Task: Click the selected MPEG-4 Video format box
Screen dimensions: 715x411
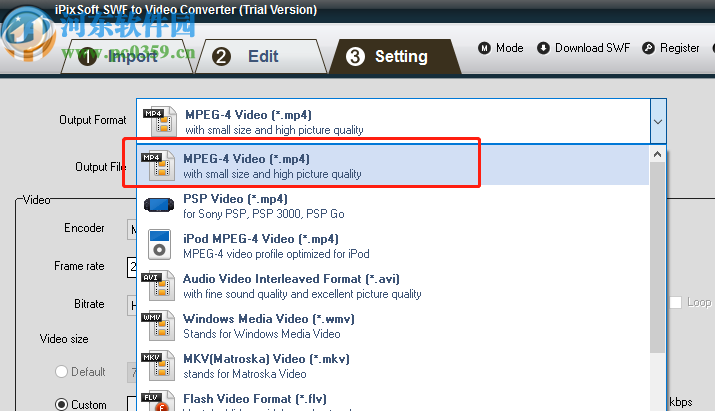Action: [394, 122]
